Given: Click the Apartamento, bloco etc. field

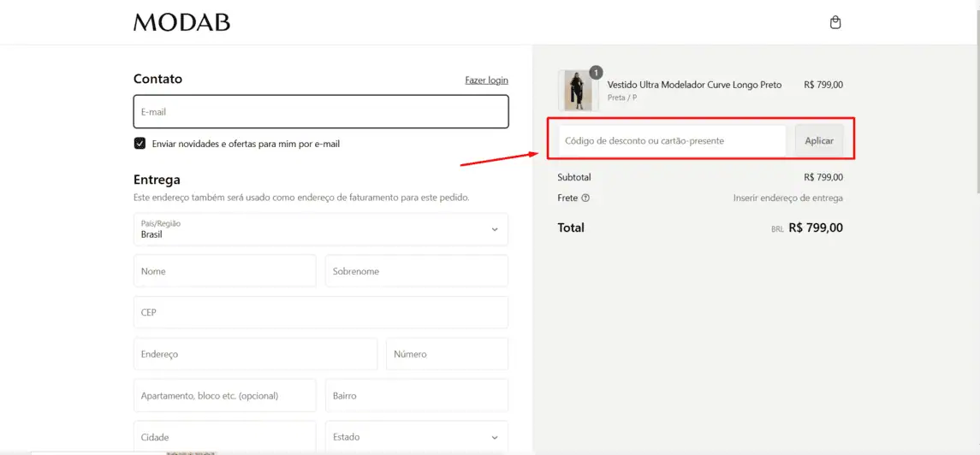Looking at the screenshot, I should (225, 395).
